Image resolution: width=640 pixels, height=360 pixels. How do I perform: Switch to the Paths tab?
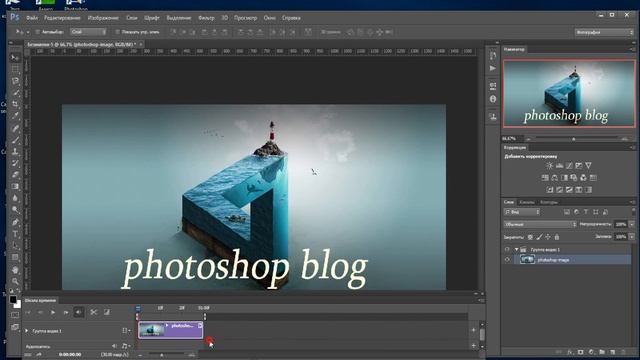pos(549,202)
